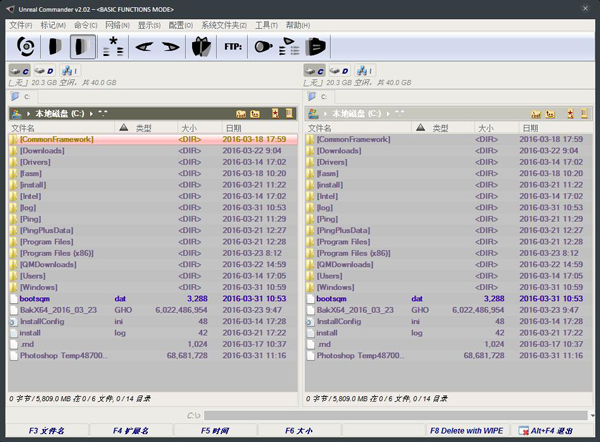Click first folder icon in right path bar

click(x=536, y=114)
